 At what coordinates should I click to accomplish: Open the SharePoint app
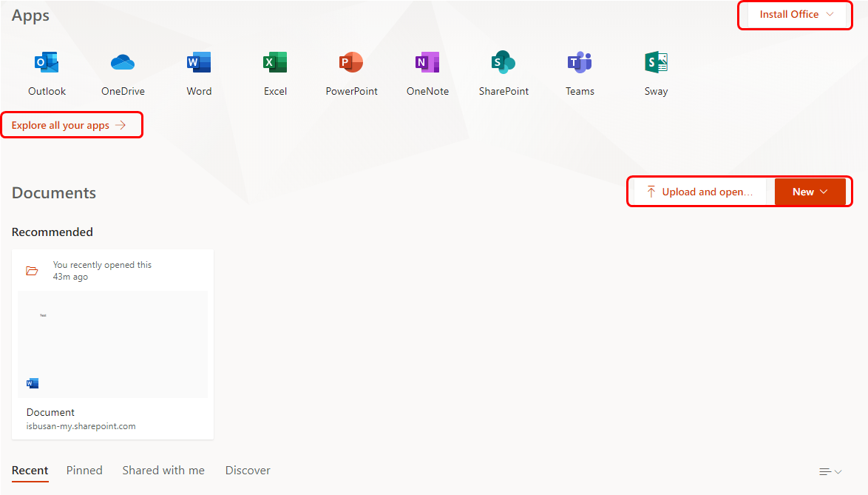pyautogui.click(x=503, y=74)
